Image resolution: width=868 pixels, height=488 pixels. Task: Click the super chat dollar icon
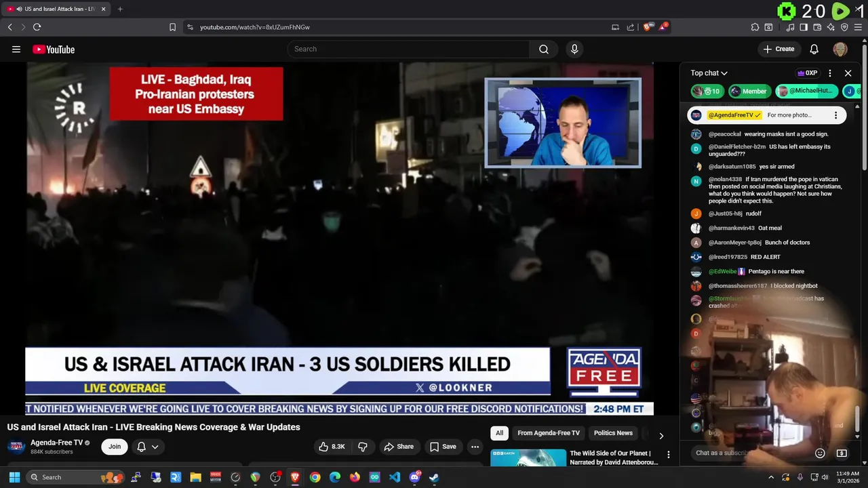(842, 453)
